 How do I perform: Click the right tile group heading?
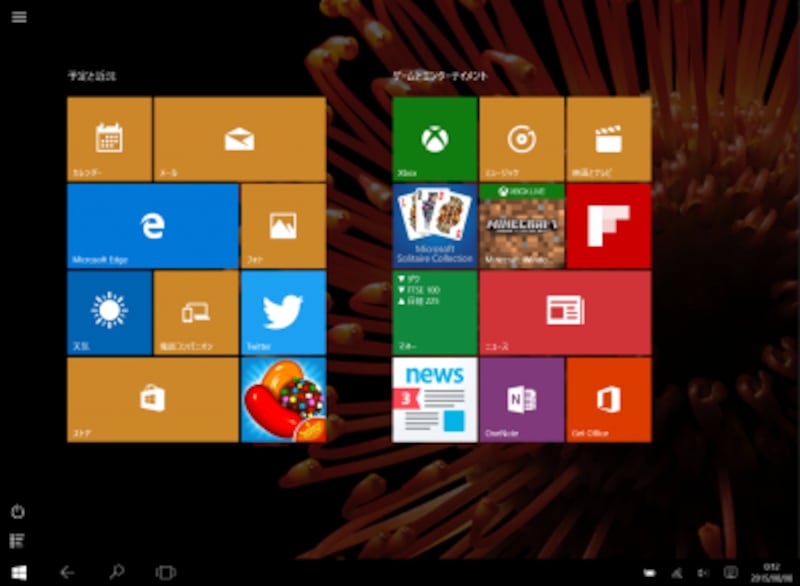(x=440, y=76)
